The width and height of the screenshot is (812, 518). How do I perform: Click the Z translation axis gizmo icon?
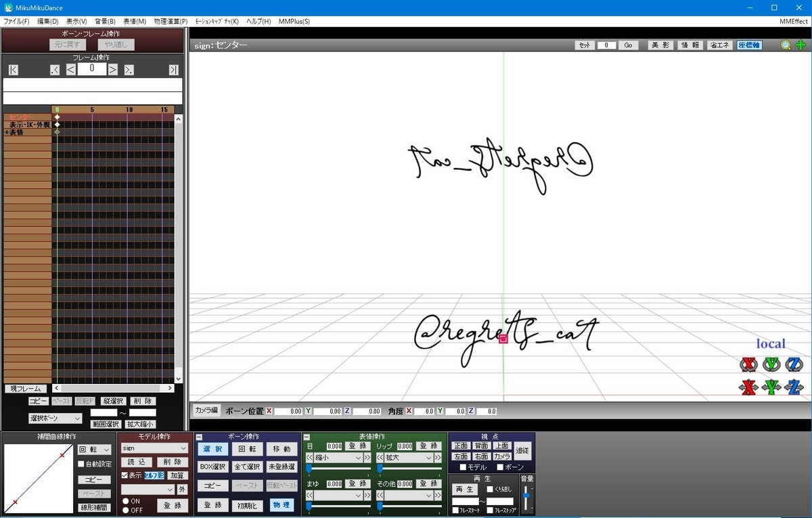pos(794,387)
